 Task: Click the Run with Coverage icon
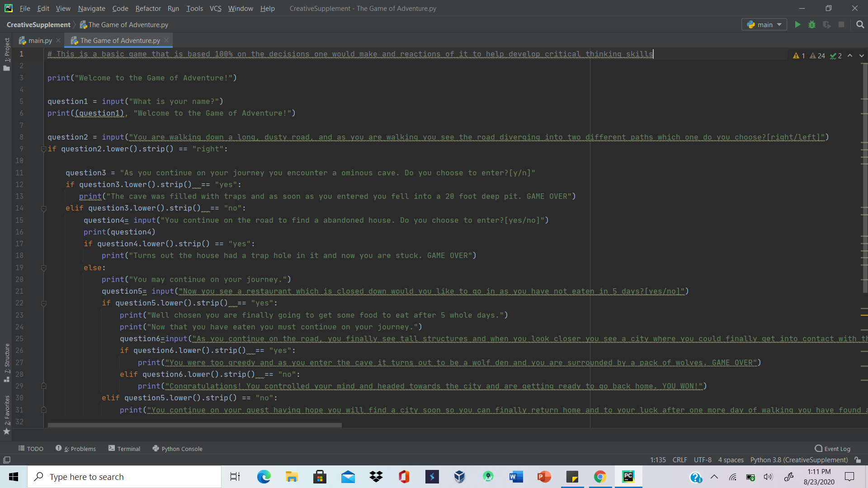pyautogui.click(x=826, y=24)
